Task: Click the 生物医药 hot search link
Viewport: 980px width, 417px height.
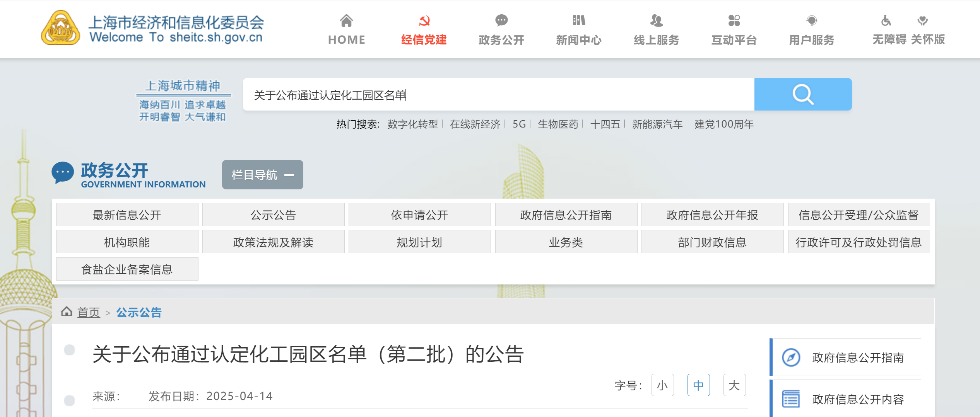Action: click(558, 124)
